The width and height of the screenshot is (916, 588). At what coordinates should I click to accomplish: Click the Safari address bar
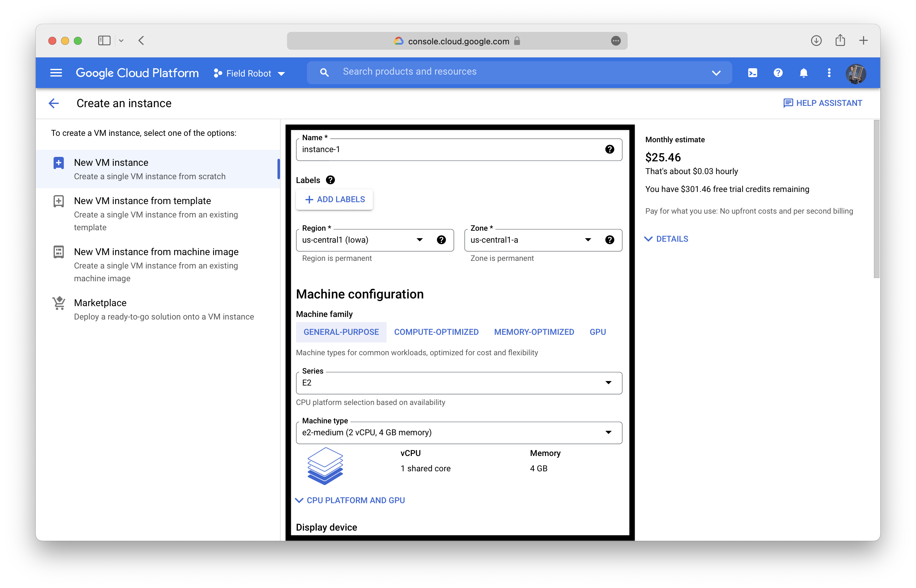(457, 41)
